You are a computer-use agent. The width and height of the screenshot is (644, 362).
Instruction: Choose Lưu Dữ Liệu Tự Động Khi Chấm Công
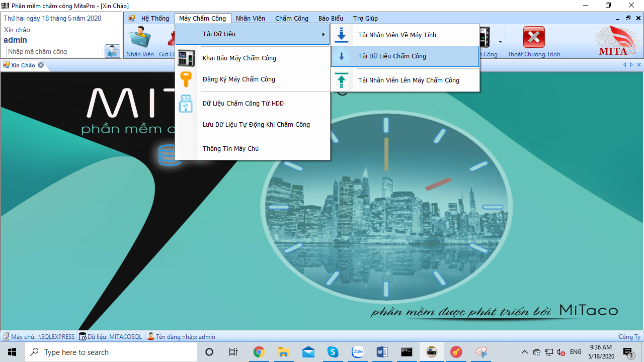253,125
